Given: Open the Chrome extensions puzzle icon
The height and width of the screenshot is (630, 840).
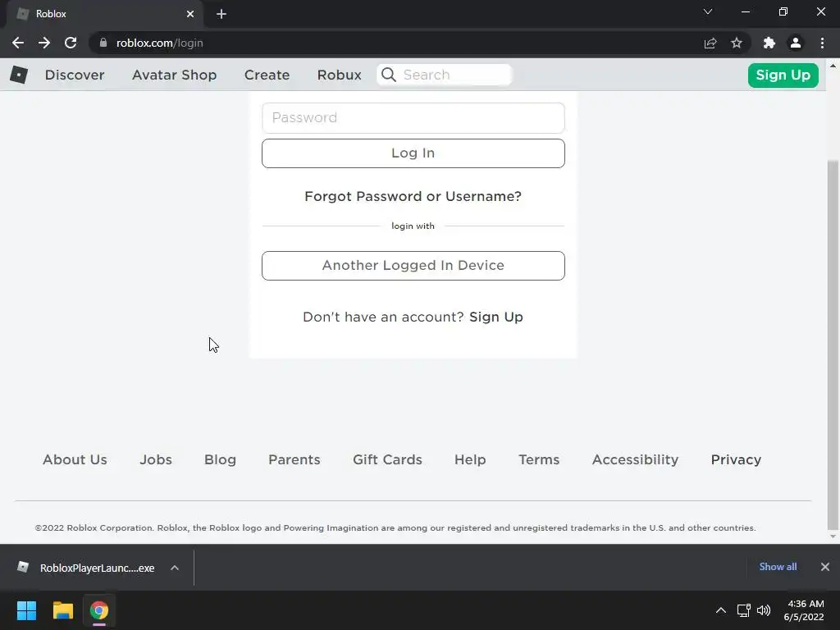Looking at the screenshot, I should (769, 43).
